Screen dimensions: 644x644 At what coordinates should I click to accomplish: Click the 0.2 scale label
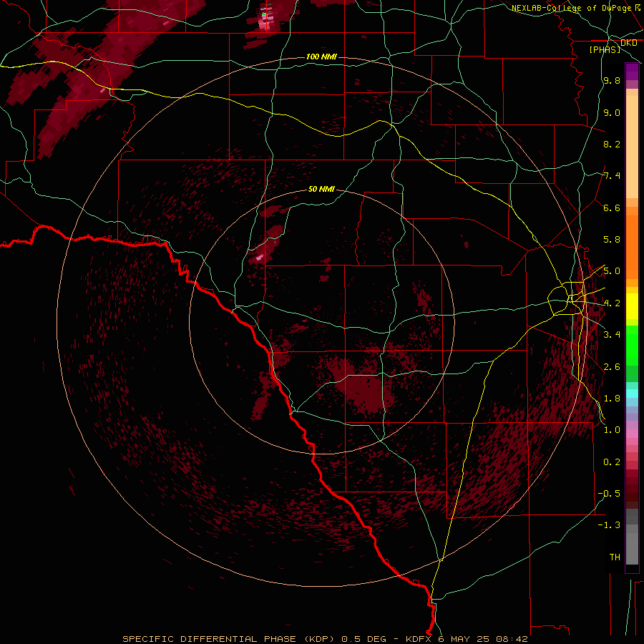612,462
